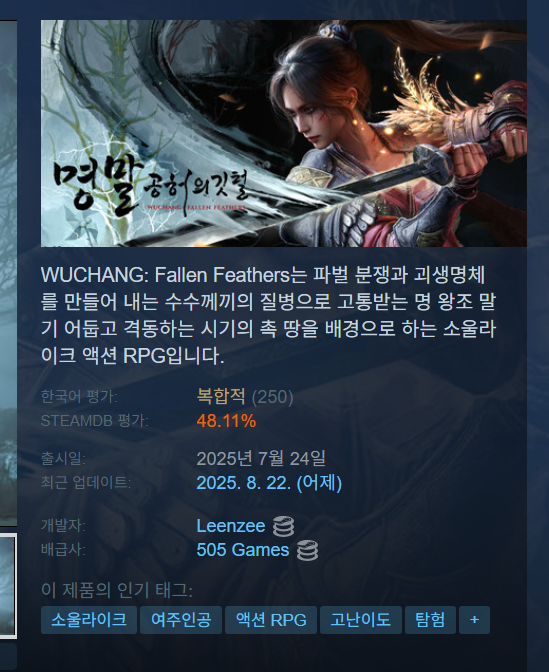Open the Leenzee developer link
This screenshot has height=672, width=549.
[231, 526]
